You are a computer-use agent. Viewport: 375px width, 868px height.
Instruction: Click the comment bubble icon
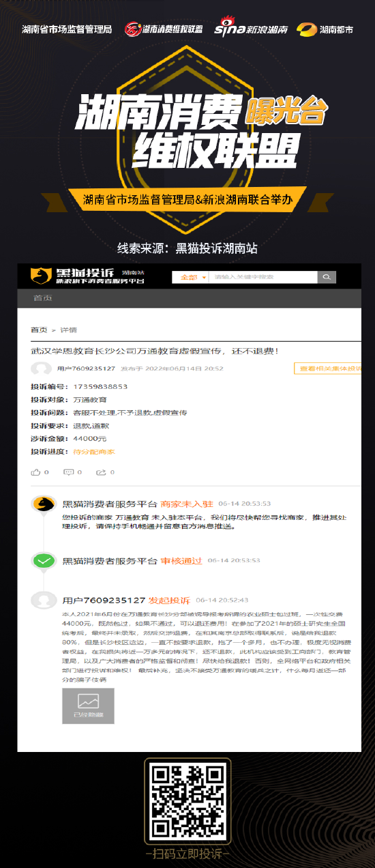tap(68, 472)
